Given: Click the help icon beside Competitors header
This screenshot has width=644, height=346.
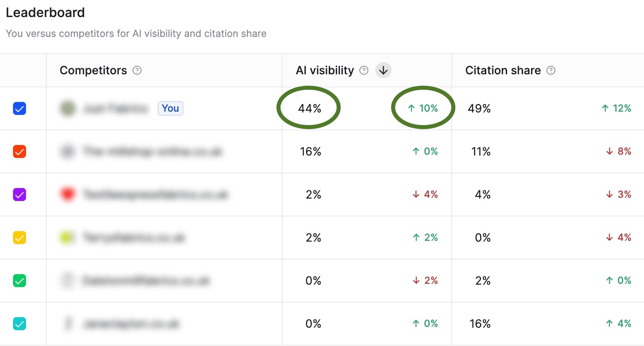Looking at the screenshot, I should pos(138,70).
